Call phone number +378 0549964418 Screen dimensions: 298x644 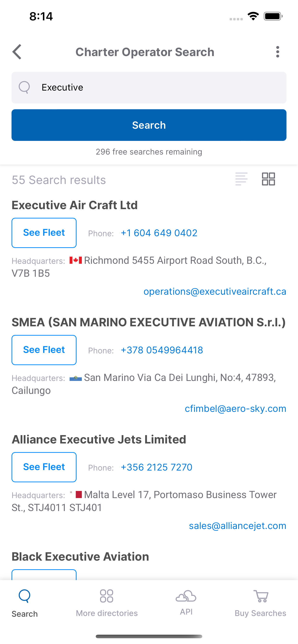(x=162, y=350)
